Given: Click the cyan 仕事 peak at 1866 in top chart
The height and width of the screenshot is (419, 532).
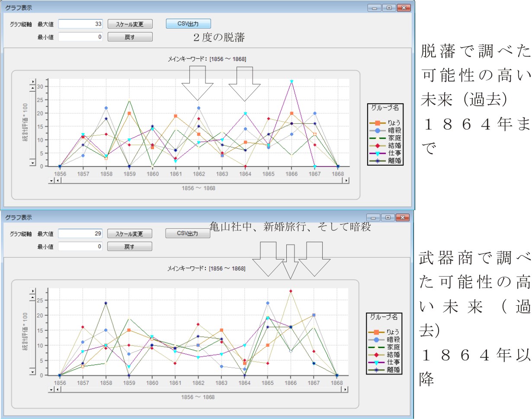Looking at the screenshot, I should coord(292,81).
